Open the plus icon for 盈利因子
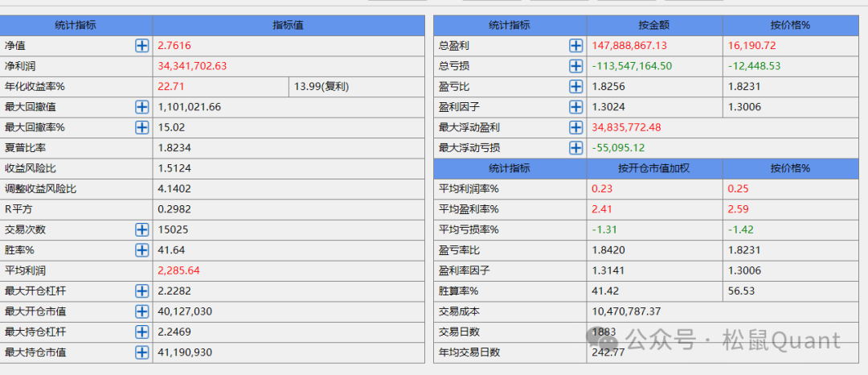This screenshot has width=868, height=375. (x=576, y=107)
